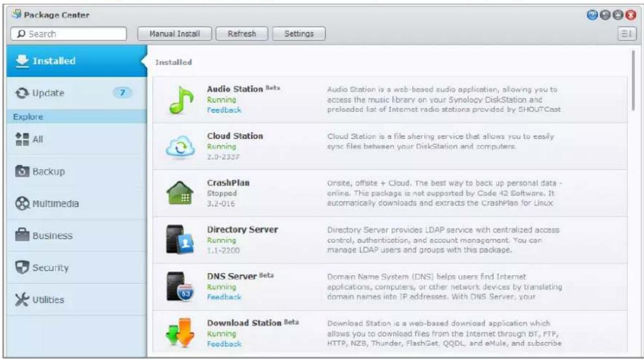The height and width of the screenshot is (359, 644).
Task: Open Package Center Settings
Action: click(x=299, y=34)
